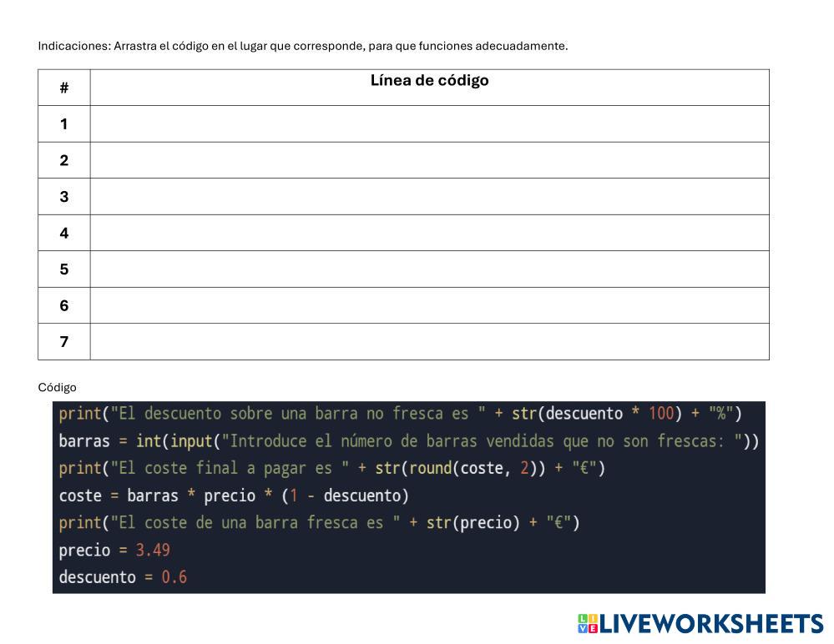Pick the 'El coste de una barra fresca' line
834x644 pixels.
pyautogui.click(x=319, y=523)
